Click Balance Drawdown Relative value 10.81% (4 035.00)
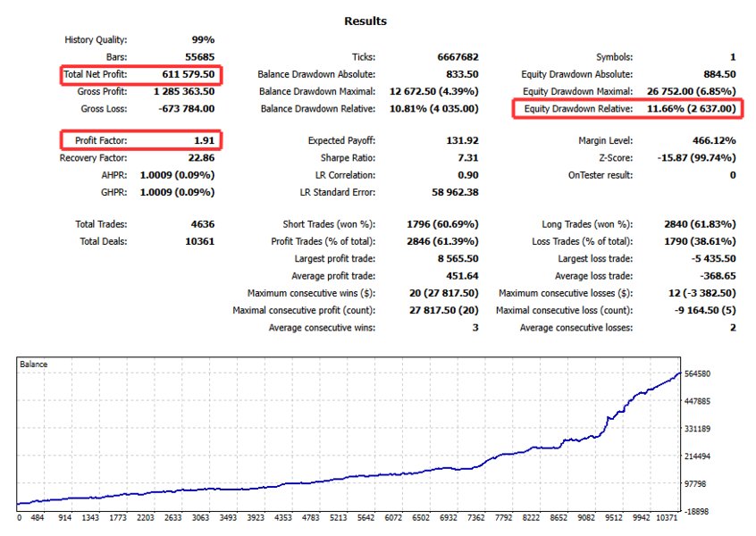The image size is (756, 536). tap(434, 109)
